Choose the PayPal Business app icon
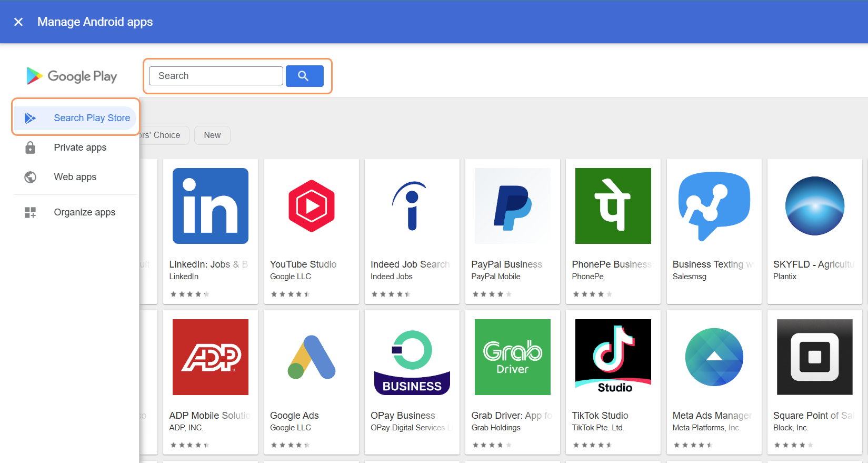This screenshot has height=463, width=868. point(512,206)
